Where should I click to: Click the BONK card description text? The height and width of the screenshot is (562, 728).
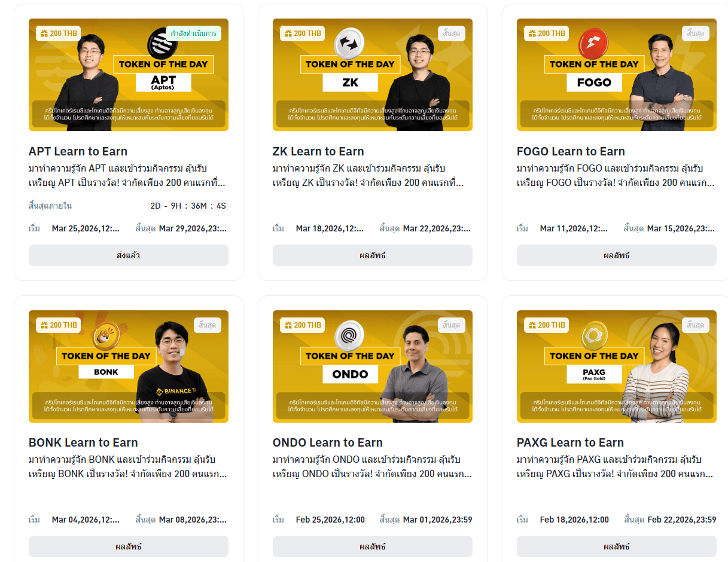point(127,467)
